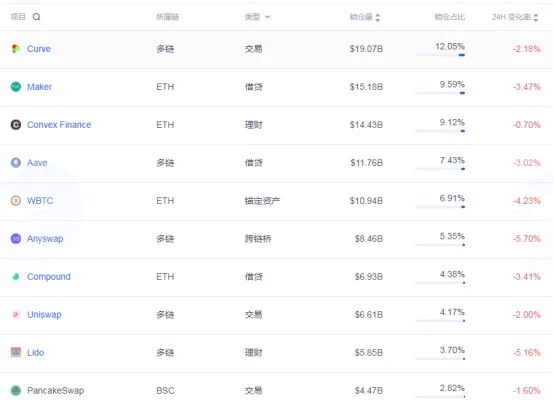This screenshot has width=554, height=406.
Task: Click the $11.76B value for Aave
Action: click(x=366, y=163)
